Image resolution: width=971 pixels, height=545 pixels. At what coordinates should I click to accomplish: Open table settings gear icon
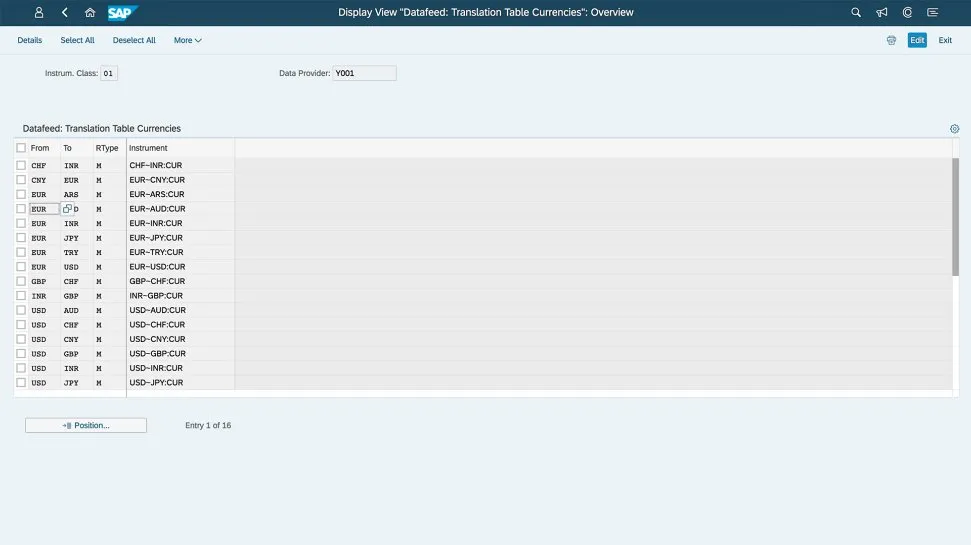[954, 129]
